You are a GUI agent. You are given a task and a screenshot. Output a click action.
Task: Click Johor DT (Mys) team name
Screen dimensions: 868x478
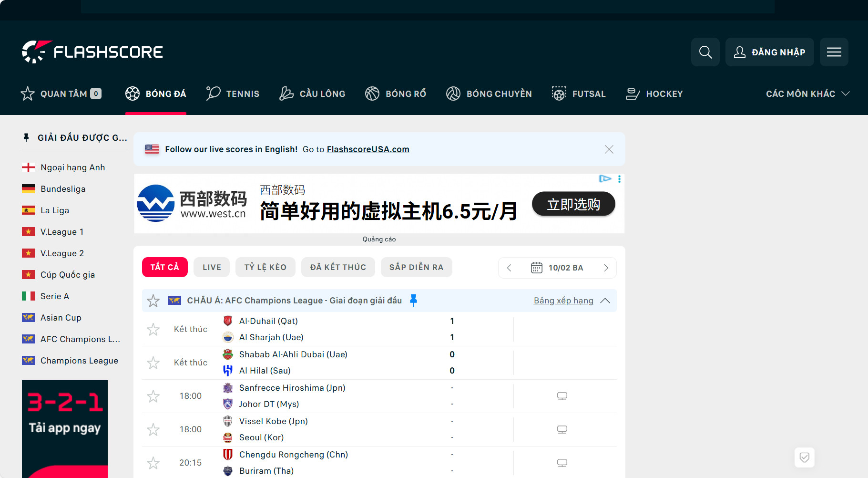click(269, 404)
